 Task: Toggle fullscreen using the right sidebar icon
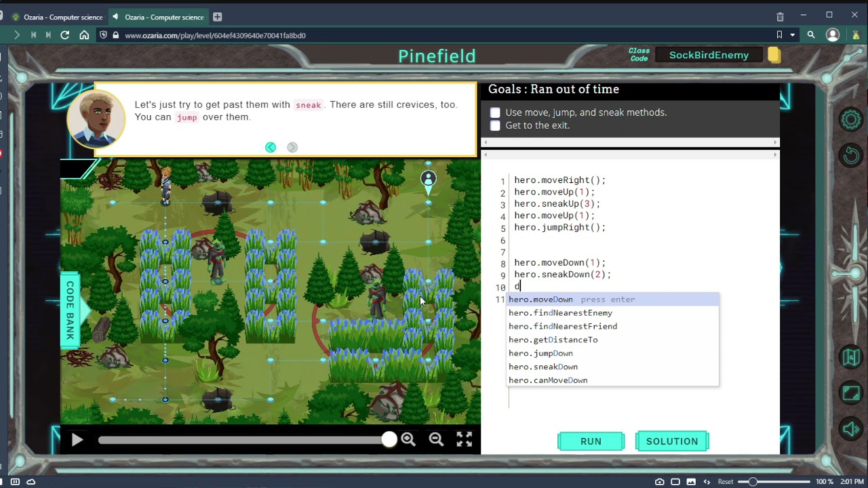tap(851, 392)
